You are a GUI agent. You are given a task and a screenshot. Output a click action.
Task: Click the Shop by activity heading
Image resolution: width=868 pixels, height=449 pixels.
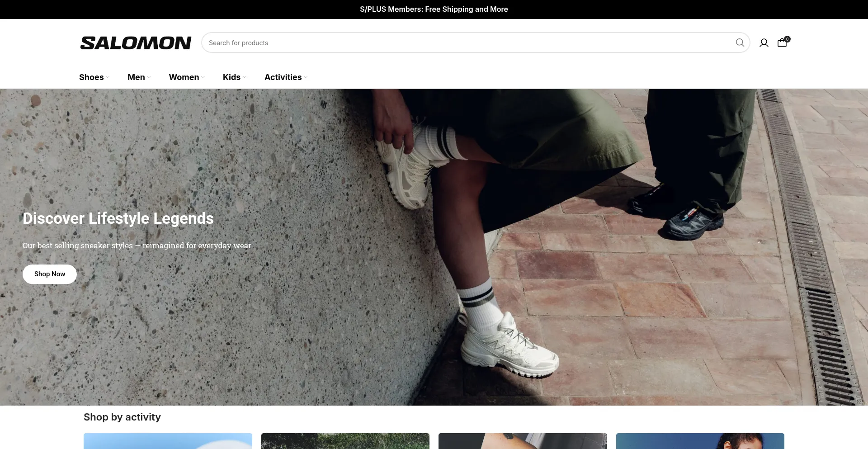tap(122, 417)
